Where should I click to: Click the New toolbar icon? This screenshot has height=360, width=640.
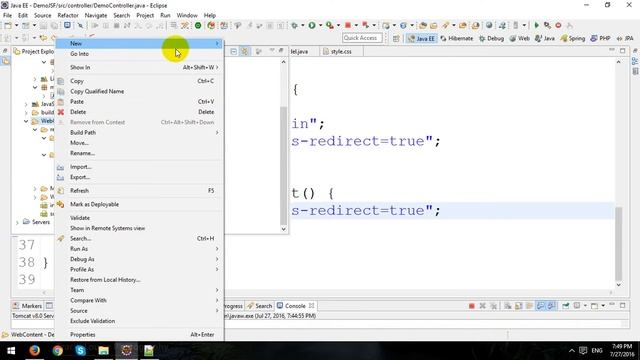click(8, 25)
